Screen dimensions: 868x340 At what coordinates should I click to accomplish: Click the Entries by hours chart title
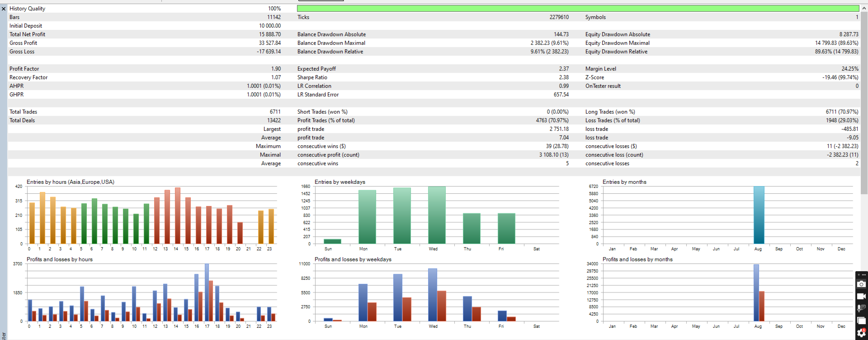(71, 182)
